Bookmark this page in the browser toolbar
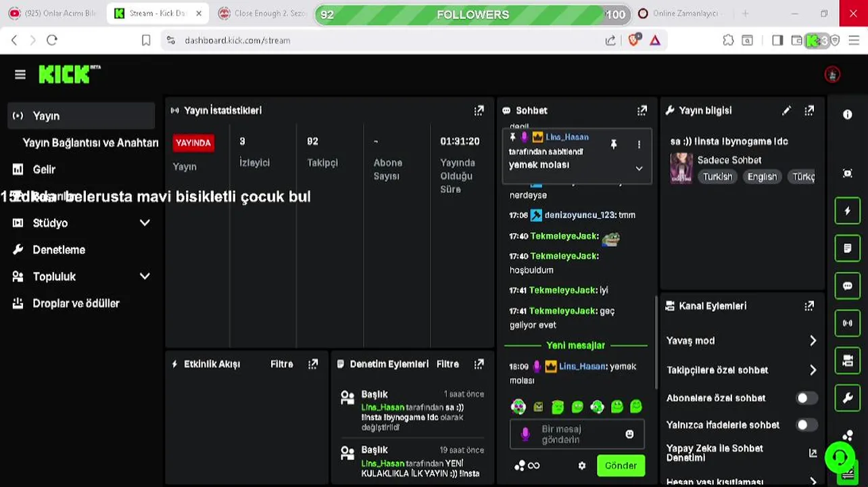Image resolution: width=868 pixels, height=487 pixels. click(x=146, y=41)
